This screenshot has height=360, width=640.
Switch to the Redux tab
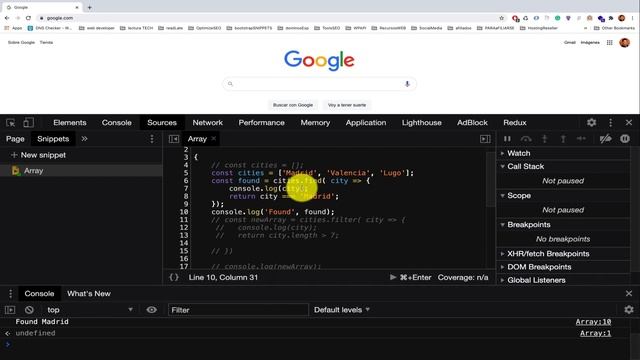click(x=515, y=122)
